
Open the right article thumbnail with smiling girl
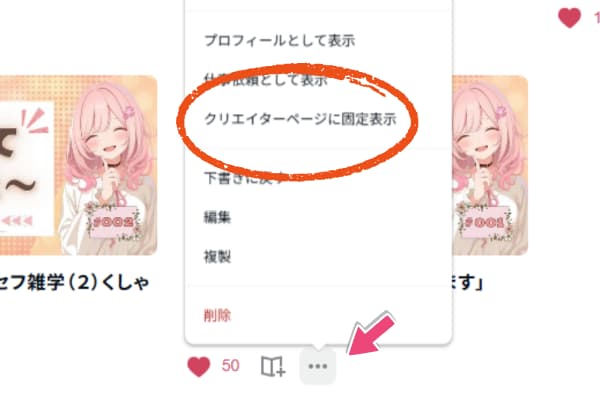(x=490, y=165)
